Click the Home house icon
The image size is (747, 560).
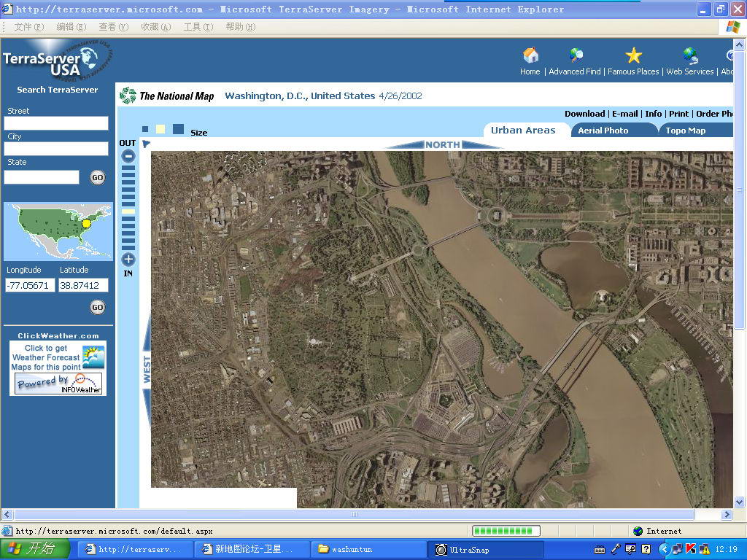point(531,55)
